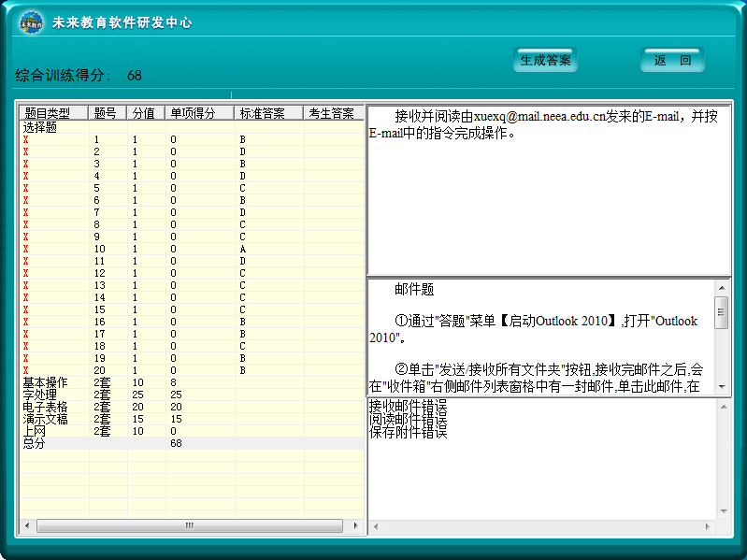This screenshot has width=747, height=560.
Task: Click the score table's left scroll arrow
Action: tap(27, 525)
